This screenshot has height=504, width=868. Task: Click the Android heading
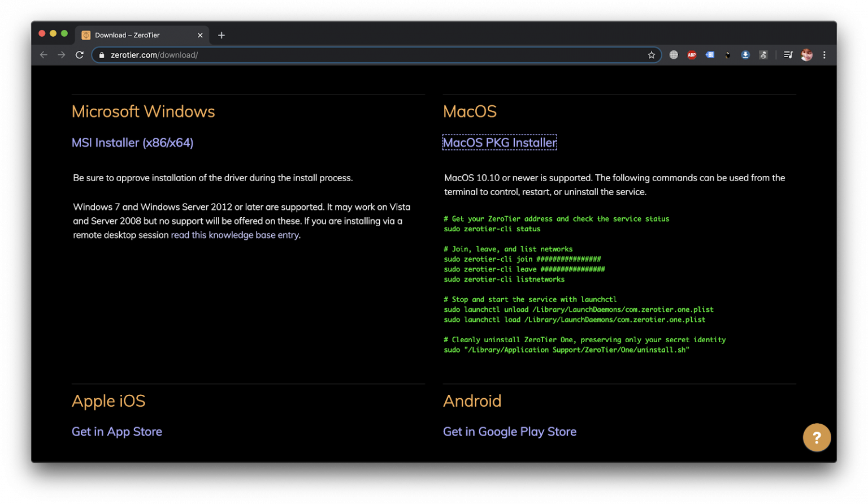point(472,401)
